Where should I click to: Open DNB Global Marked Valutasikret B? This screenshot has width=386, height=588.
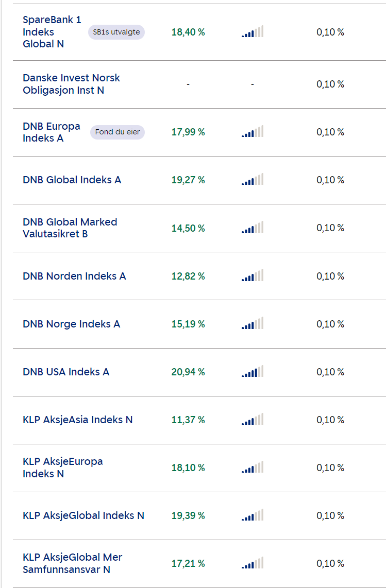[70, 228]
